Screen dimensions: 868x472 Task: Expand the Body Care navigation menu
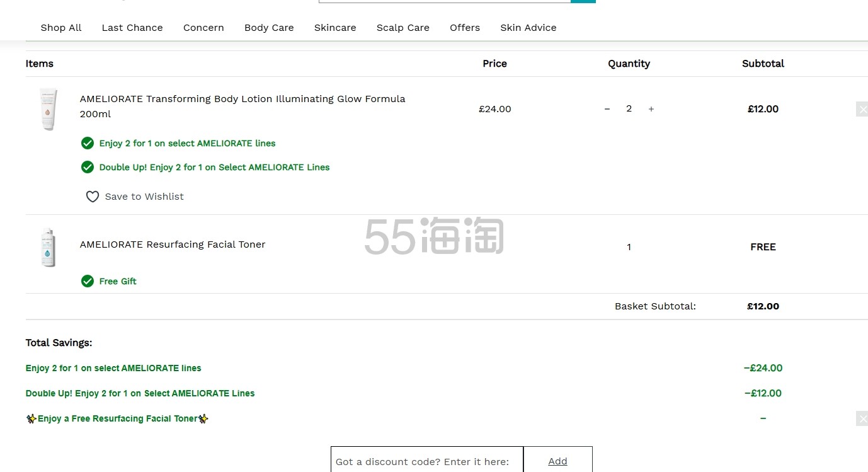tap(269, 28)
